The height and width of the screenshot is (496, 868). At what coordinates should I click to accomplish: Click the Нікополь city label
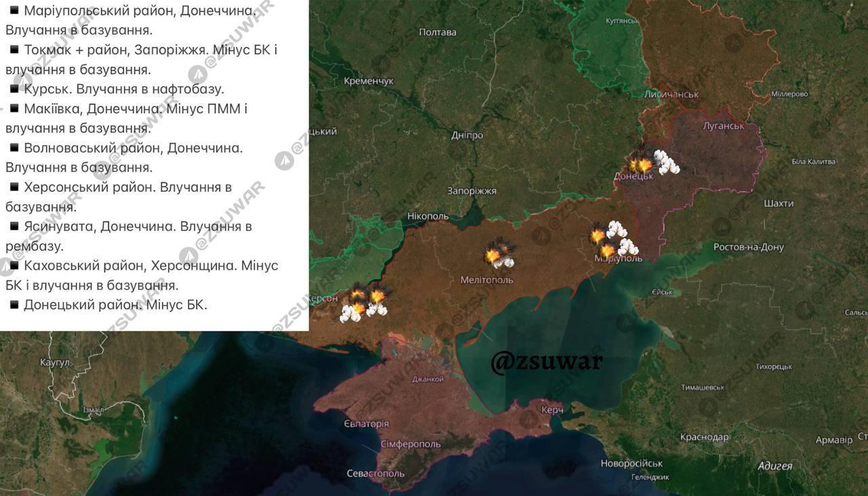coord(428,216)
